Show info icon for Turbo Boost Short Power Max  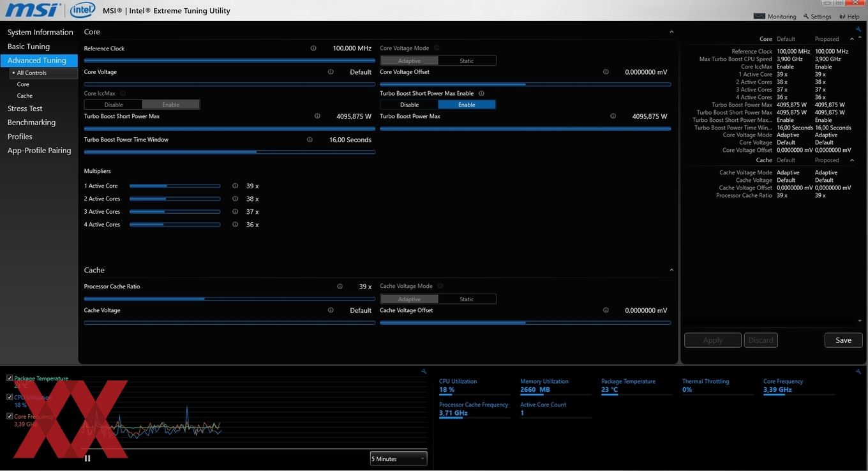tap(317, 116)
